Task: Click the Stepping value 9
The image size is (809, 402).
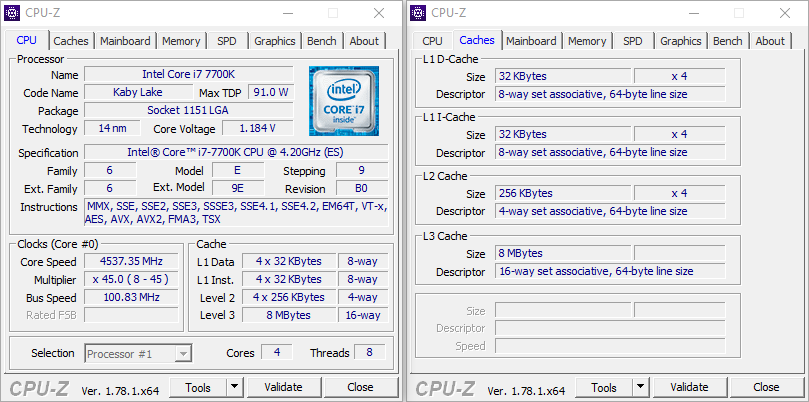Action: [x=362, y=170]
